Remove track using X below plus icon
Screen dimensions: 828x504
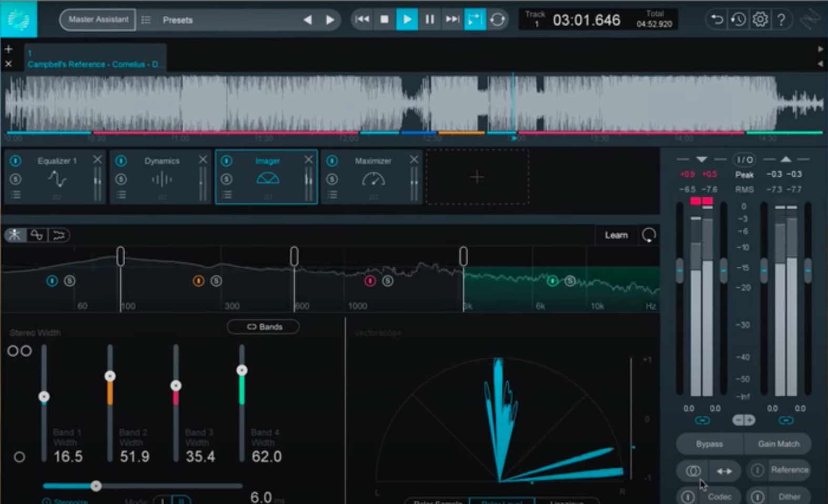click(8, 64)
